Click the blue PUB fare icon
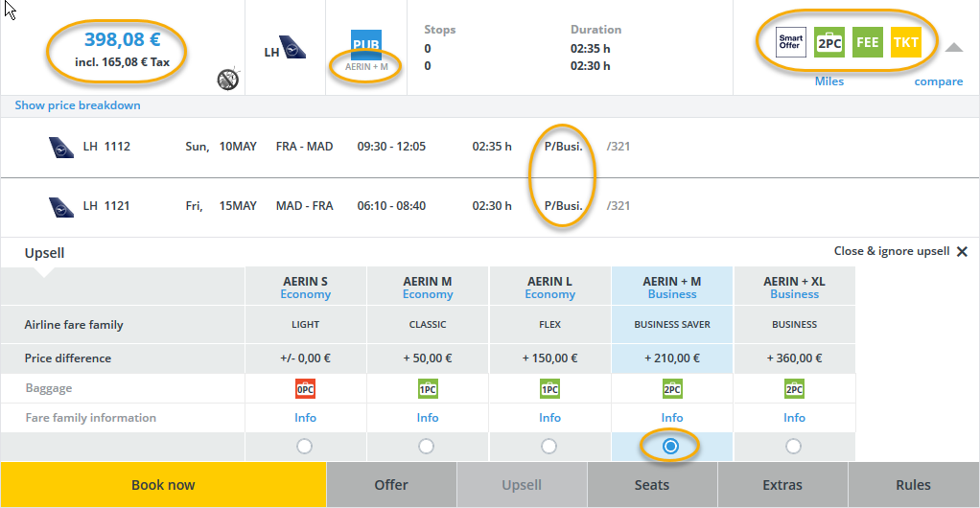Image resolution: width=980 pixels, height=508 pixels. click(x=366, y=44)
